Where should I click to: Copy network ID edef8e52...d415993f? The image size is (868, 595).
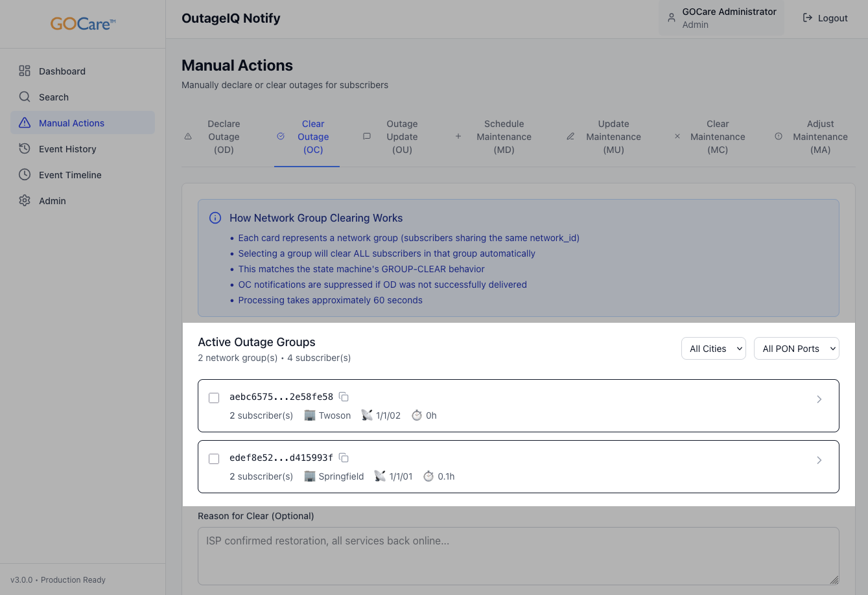pyautogui.click(x=344, y=458)
